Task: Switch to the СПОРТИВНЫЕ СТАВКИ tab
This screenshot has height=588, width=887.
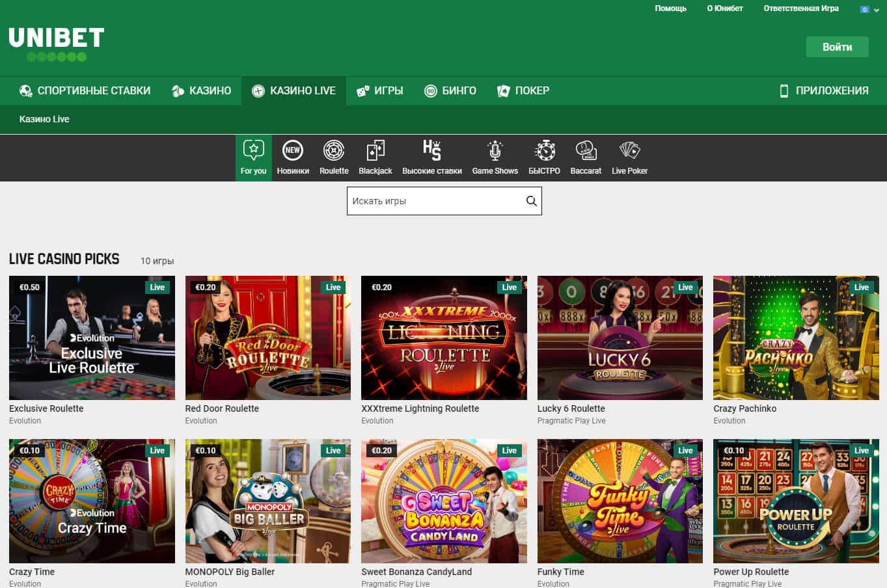Action: (85, 91)
